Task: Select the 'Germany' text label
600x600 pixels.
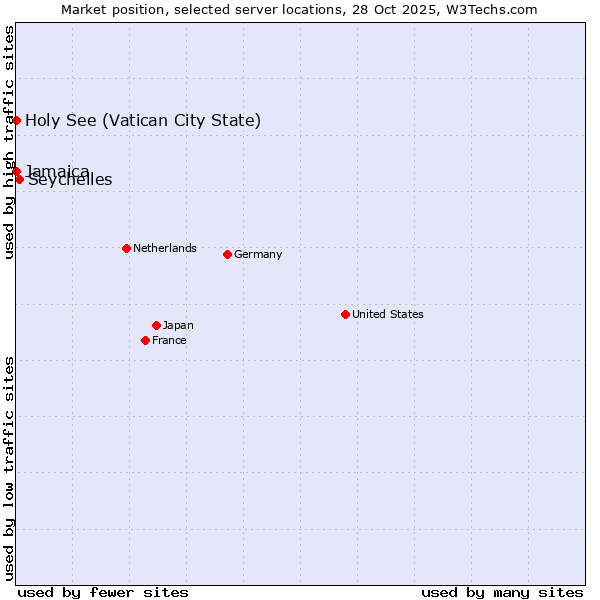Action: pos(258,254)
